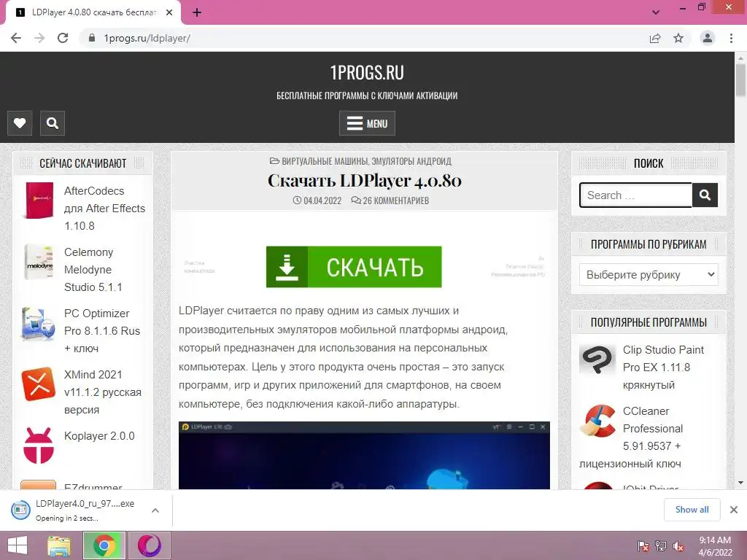Image resolution: width=747 pixels, height=560 pixels.
Task: Click the XMind red X icon
Action: pyautogui.click(x=38, y=384)
